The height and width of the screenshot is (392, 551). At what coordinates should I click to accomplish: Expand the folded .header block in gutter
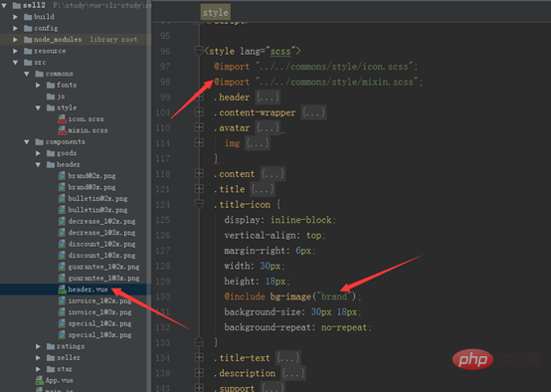tap(199, 97)
